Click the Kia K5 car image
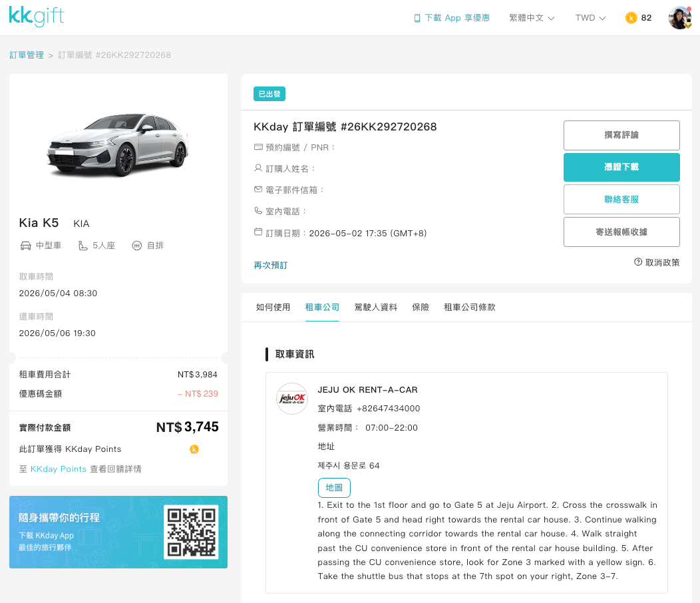 [118, 145]
